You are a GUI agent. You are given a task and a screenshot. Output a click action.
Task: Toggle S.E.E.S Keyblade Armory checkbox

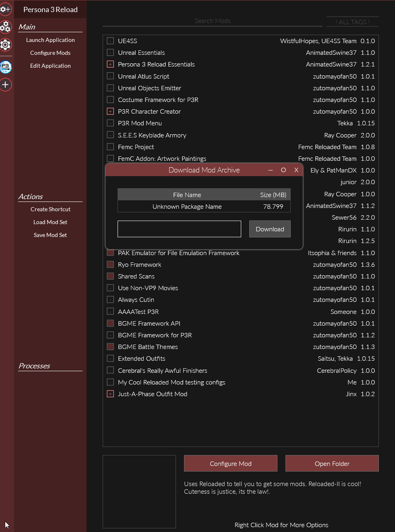[x=110, y=135]
